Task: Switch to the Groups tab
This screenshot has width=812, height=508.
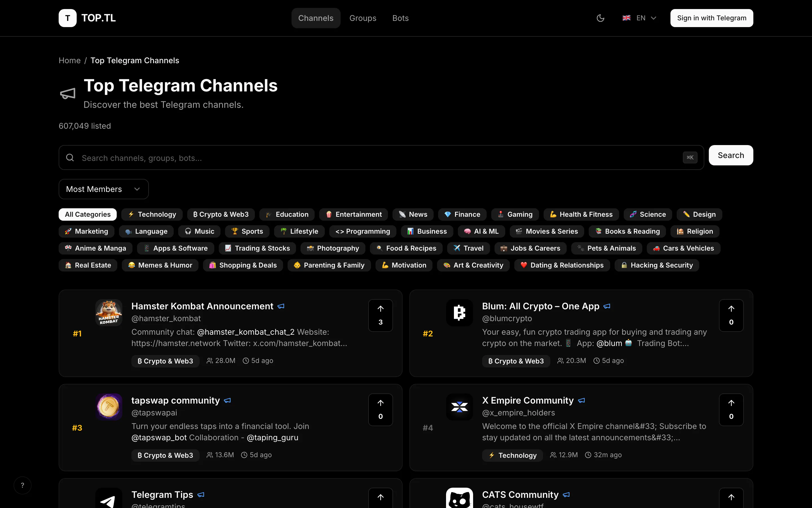Action: [363, 18]
